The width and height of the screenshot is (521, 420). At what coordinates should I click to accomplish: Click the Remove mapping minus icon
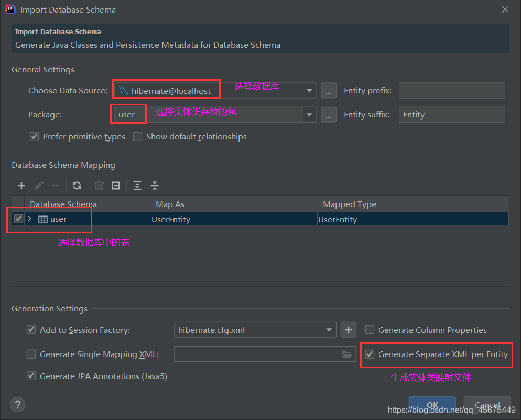56,186
